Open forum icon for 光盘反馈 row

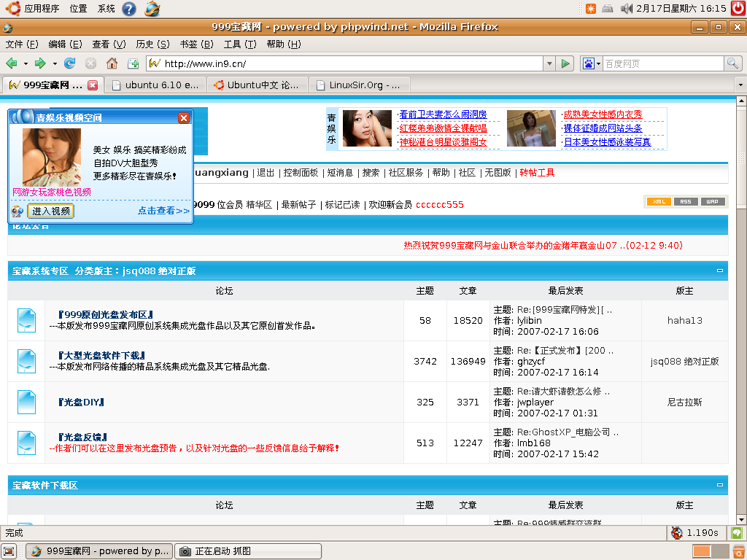(26, 443)
